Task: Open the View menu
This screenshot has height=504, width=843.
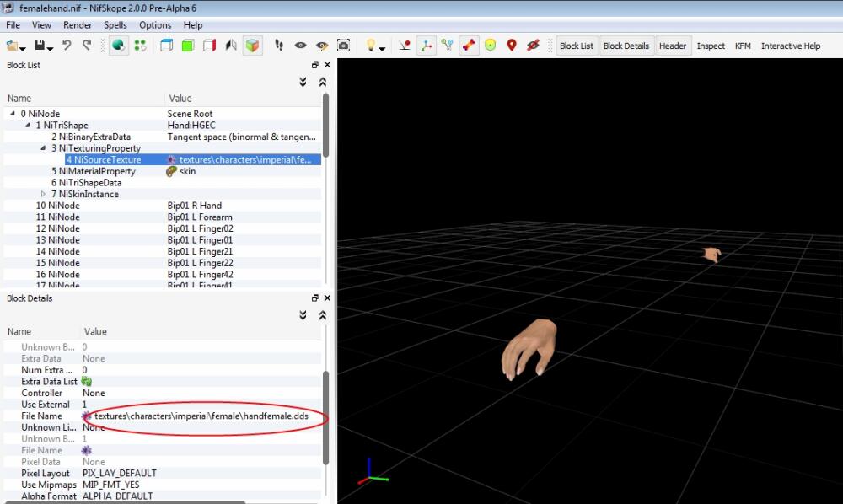Action: [41, 25]
